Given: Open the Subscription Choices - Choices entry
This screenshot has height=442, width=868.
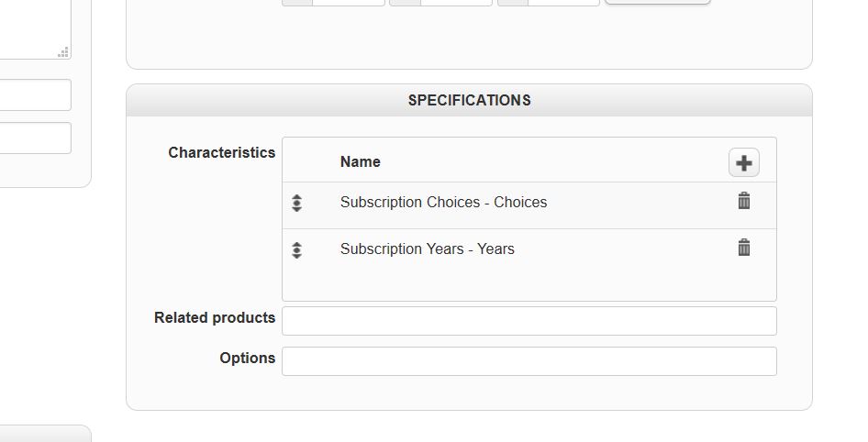Looking at the screenshot, I should pos(443,203).
